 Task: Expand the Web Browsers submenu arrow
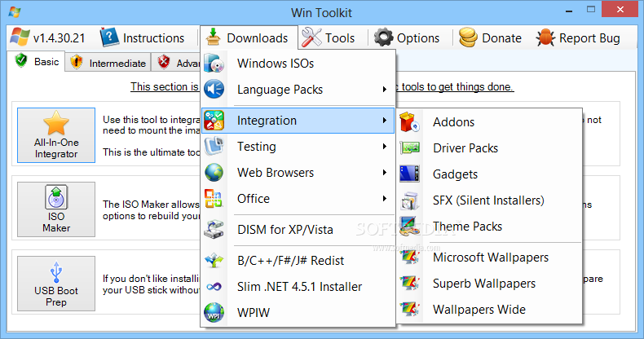pyautogui.click(x=385, y=173)
